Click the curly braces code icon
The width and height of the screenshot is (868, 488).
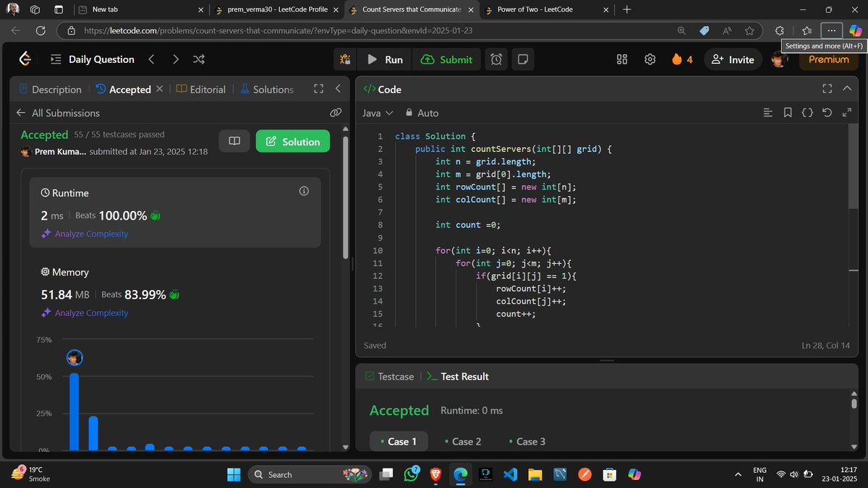point(808,113)
